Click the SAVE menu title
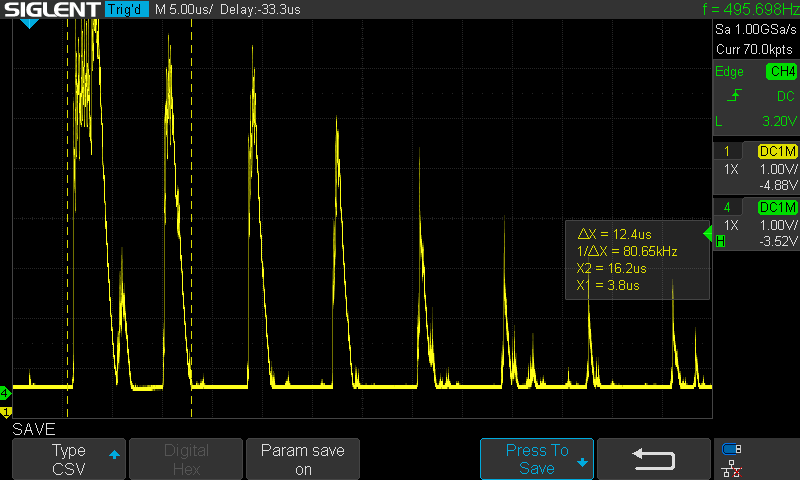This screenshot has width=800, height=480. (x=34, y=429)
